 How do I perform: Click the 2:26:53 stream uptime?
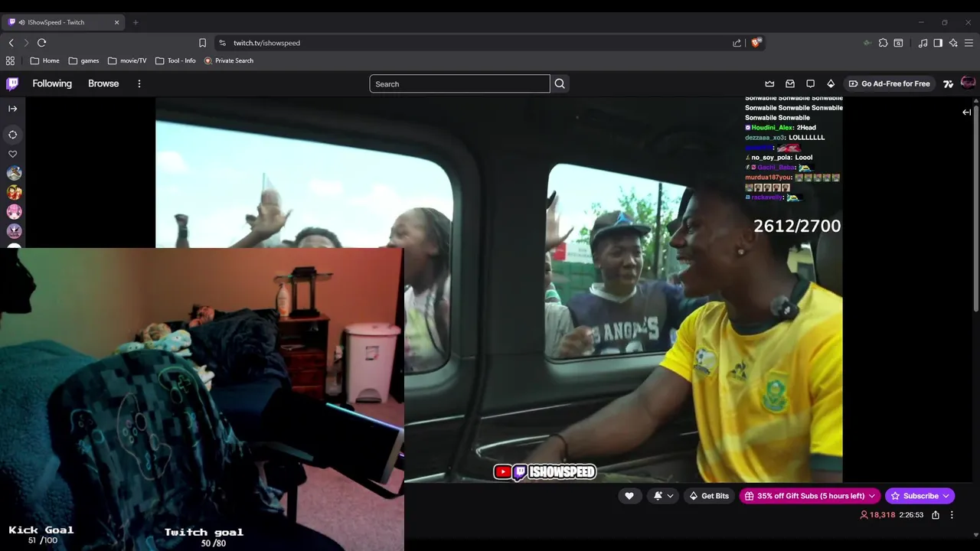pos(911,515)
